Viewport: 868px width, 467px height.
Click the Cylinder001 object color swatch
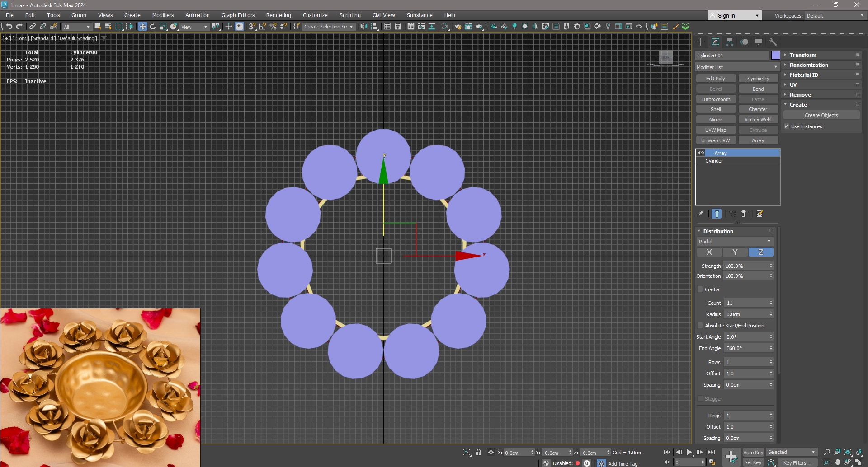775,56
